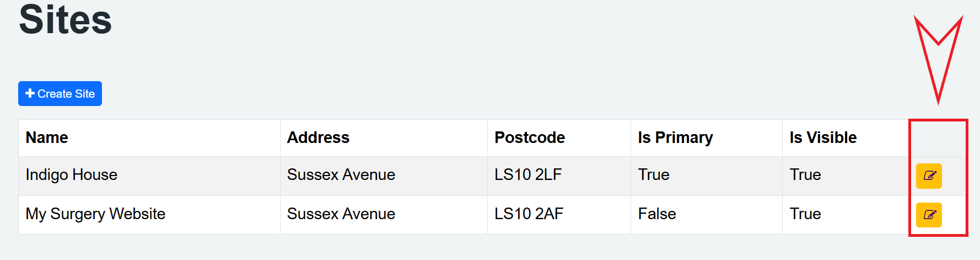Click the My Surgery Website name cell
This screenshot has height=260, width=980.
(95, 214)
